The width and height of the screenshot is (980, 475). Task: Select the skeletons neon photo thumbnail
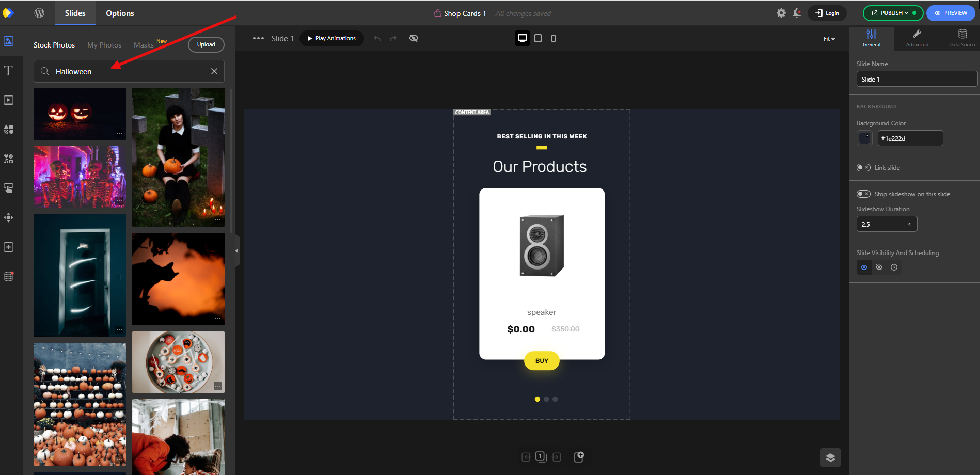tap(80, 177)
